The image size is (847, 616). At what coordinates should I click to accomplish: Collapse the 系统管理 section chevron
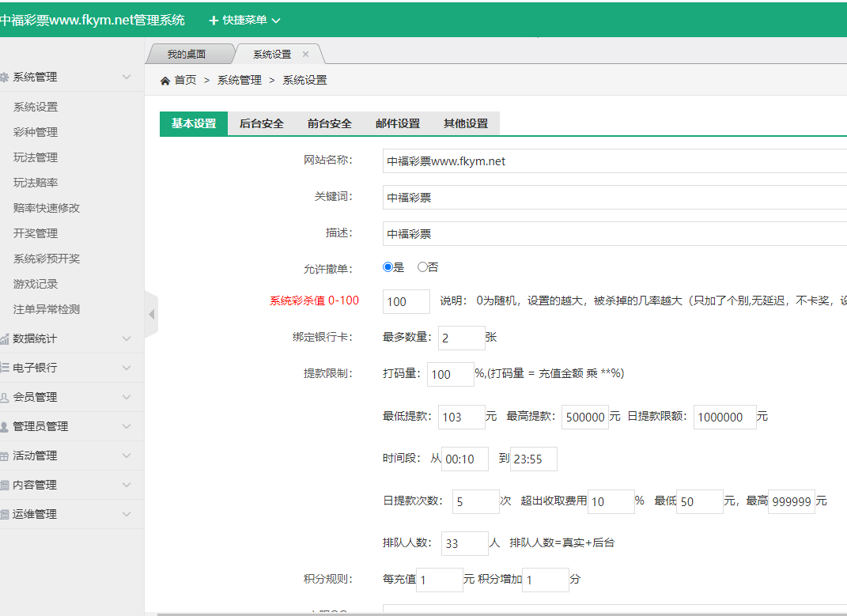[x=127, y=77]
